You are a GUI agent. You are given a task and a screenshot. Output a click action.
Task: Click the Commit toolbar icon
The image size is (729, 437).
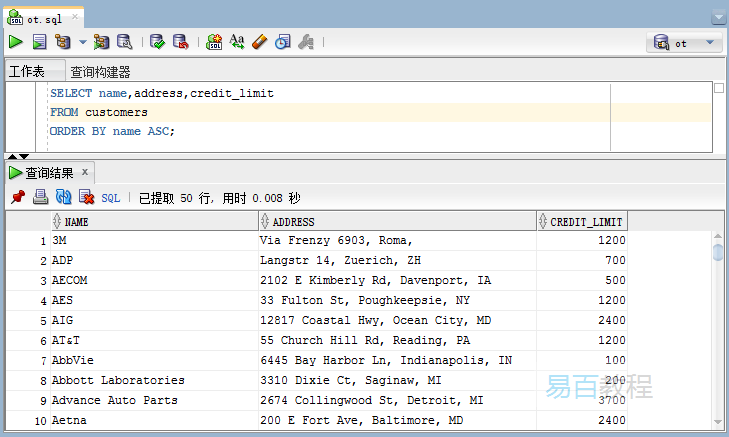[157, 42]
